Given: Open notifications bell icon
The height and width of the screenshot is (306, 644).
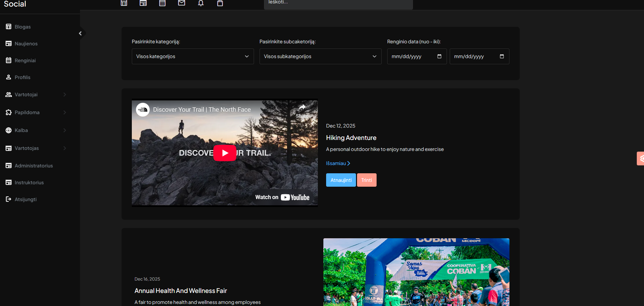Looking at the screenshot, I should pyautogui.click(x=201, y=3).
